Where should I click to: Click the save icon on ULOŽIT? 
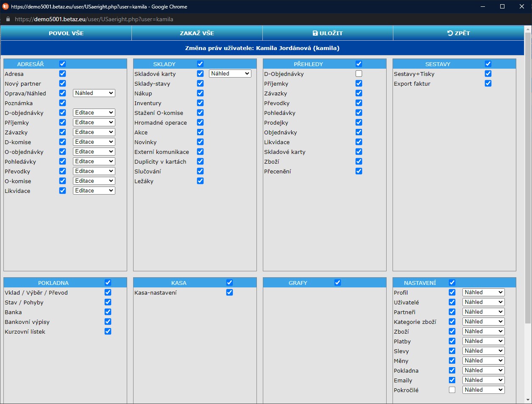[315, 33]
